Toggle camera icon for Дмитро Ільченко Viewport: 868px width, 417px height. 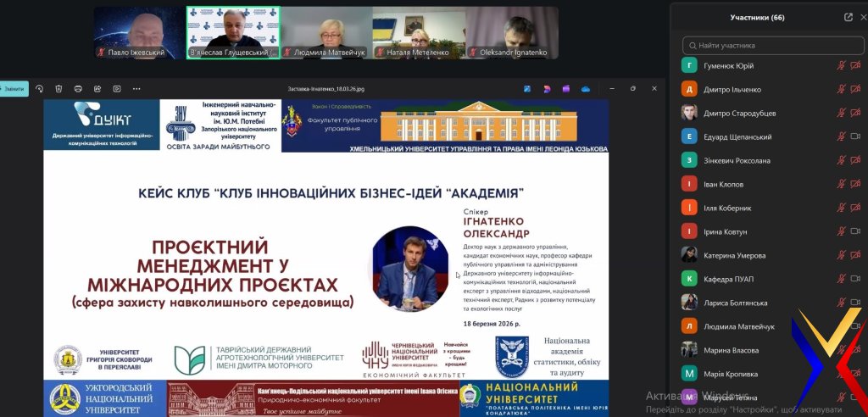coord(855,89)
